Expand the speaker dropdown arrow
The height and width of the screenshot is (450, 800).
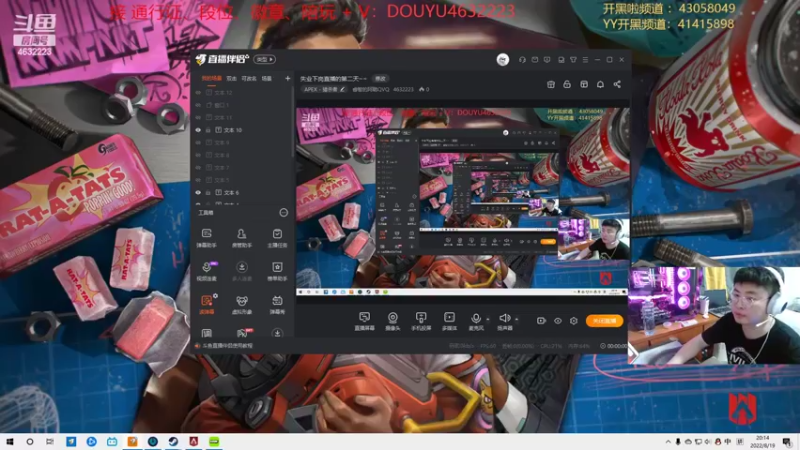coord(516,319)
